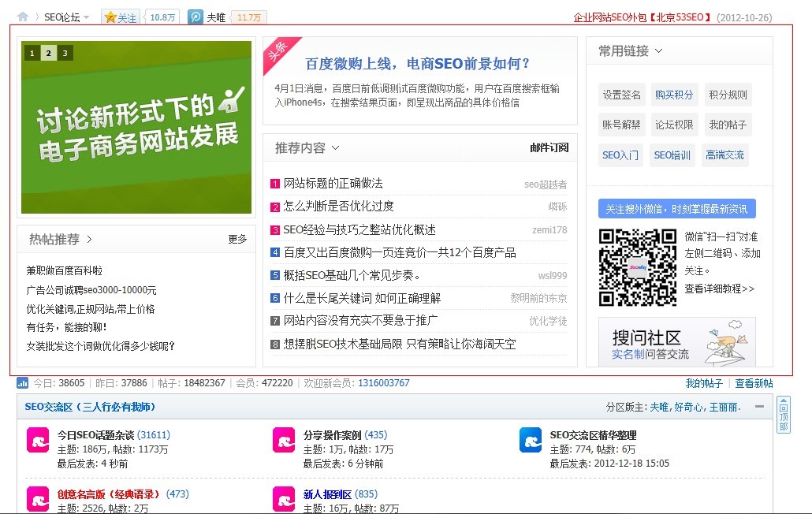Click 查看新帖 link
The height and width of the screenshot is (514, 812).
(x=754, y=384)
